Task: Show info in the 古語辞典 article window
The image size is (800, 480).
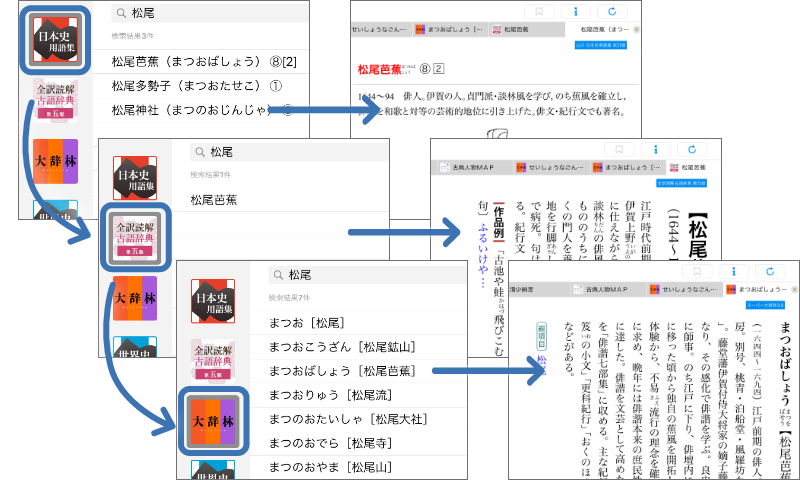Action: point(656,149)
